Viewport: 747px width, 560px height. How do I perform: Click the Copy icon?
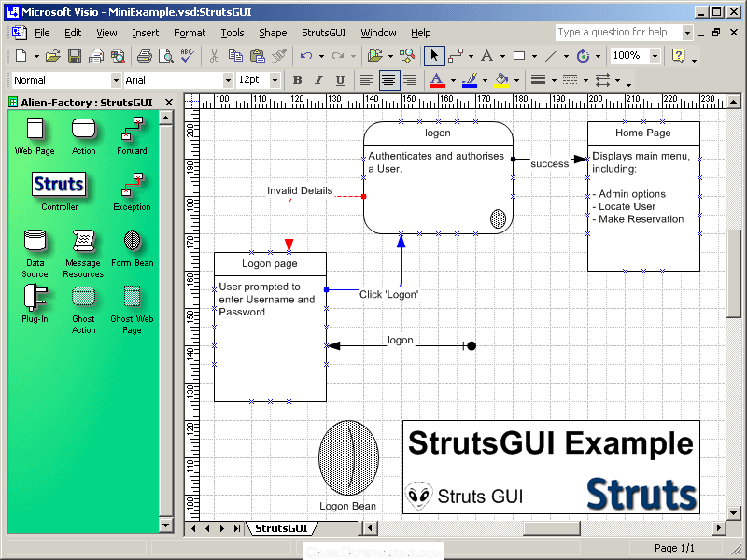(x=235, y=56)
